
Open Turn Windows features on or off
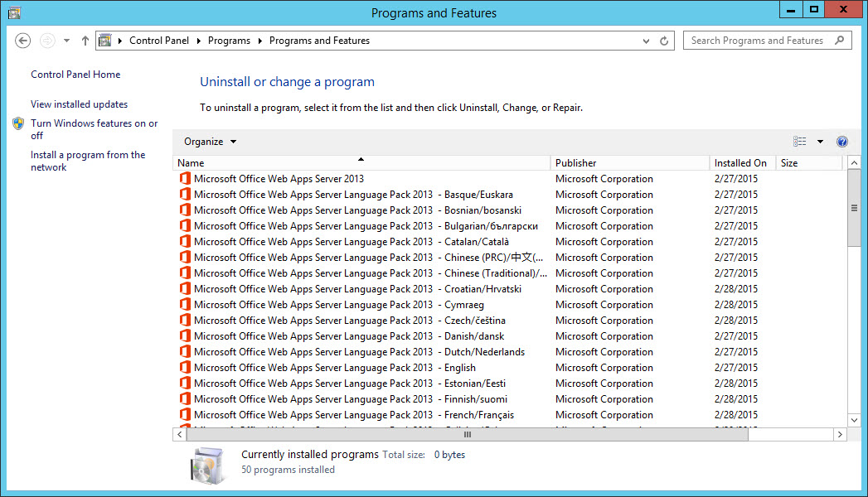click(95, 129)
